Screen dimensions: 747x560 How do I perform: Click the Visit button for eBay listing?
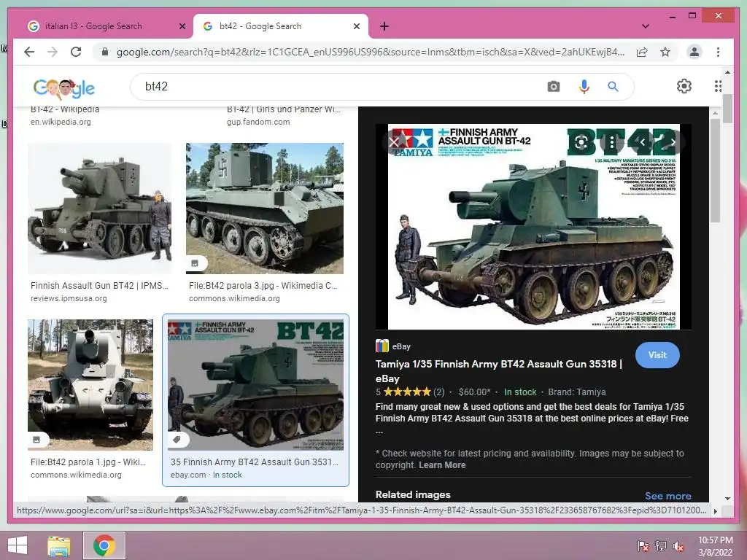(x=657, y=355)
